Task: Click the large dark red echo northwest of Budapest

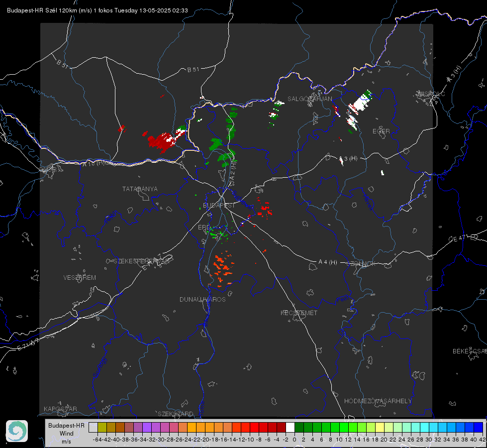Action: click(x=162, y=142)
